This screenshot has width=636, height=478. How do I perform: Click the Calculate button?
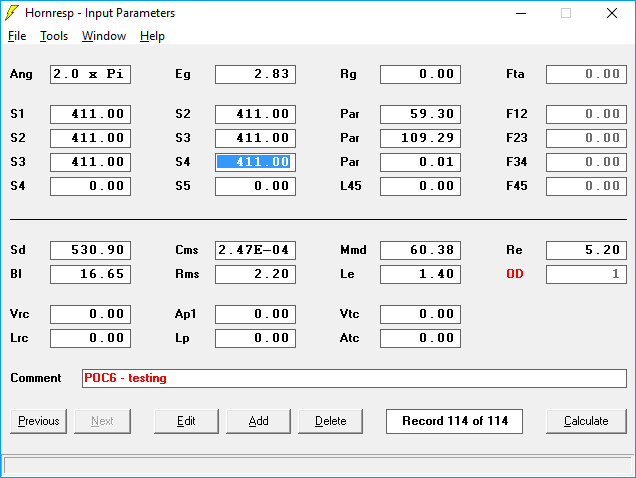[x=586, y=421]
